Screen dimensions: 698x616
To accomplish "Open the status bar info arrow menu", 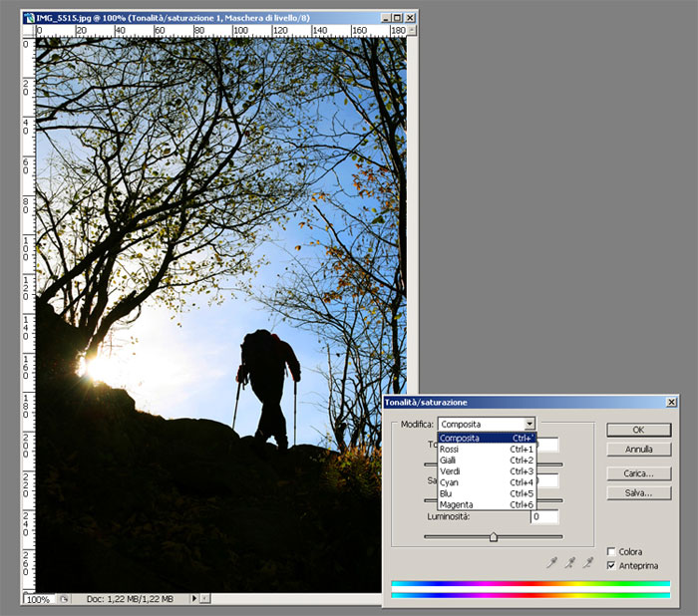I will click(192, 599).
